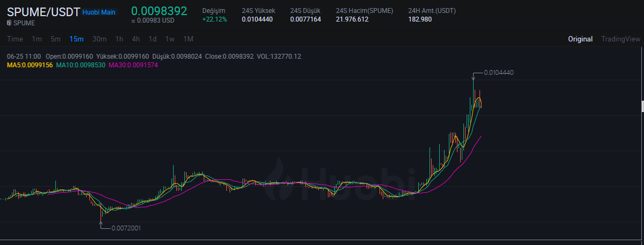
Task: Switch to the 1m interval
Action: point(37,39)
